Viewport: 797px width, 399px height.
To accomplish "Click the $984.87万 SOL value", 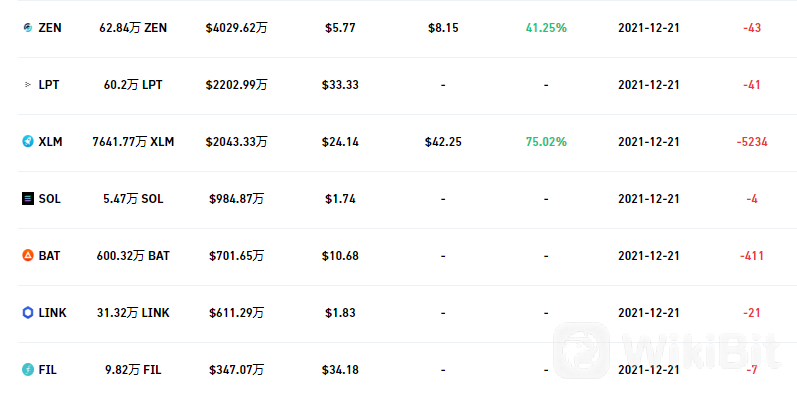I will (x=236, y=199).
